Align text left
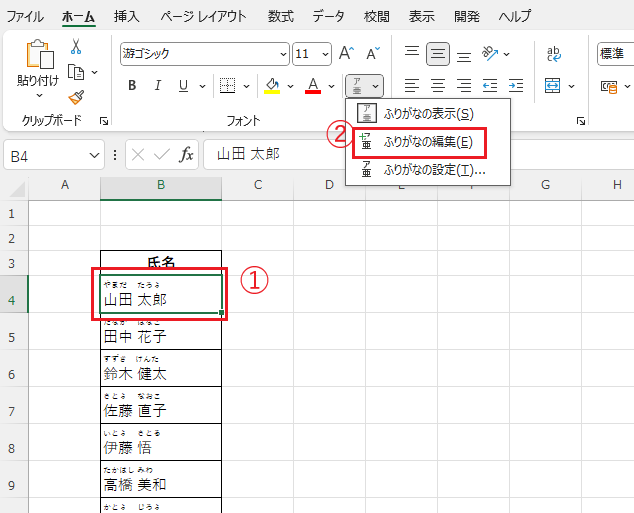This screenshot has width=634, height=513. pyautogui.click(x=412, y=86)
